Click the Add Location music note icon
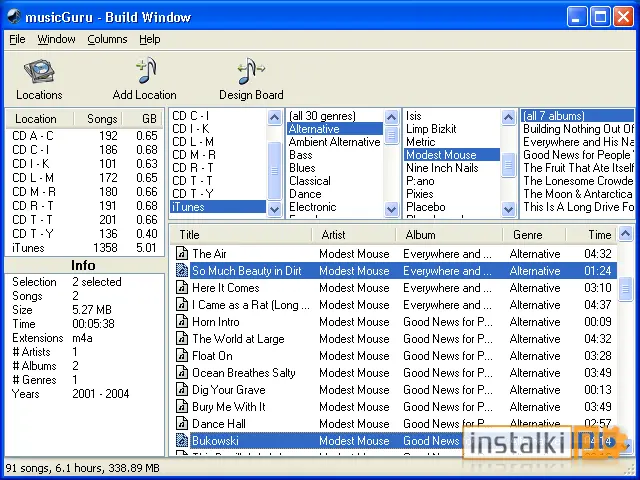This screenshot has width=640, height=480. 146,70
